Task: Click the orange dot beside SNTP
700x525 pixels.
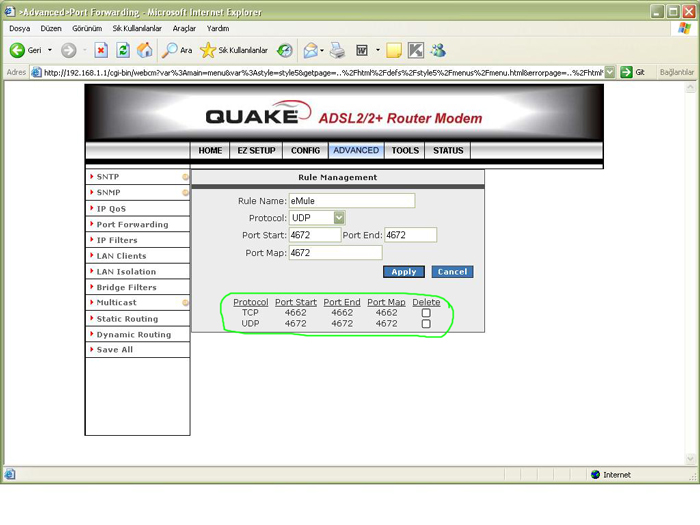Action: (185, 177)
